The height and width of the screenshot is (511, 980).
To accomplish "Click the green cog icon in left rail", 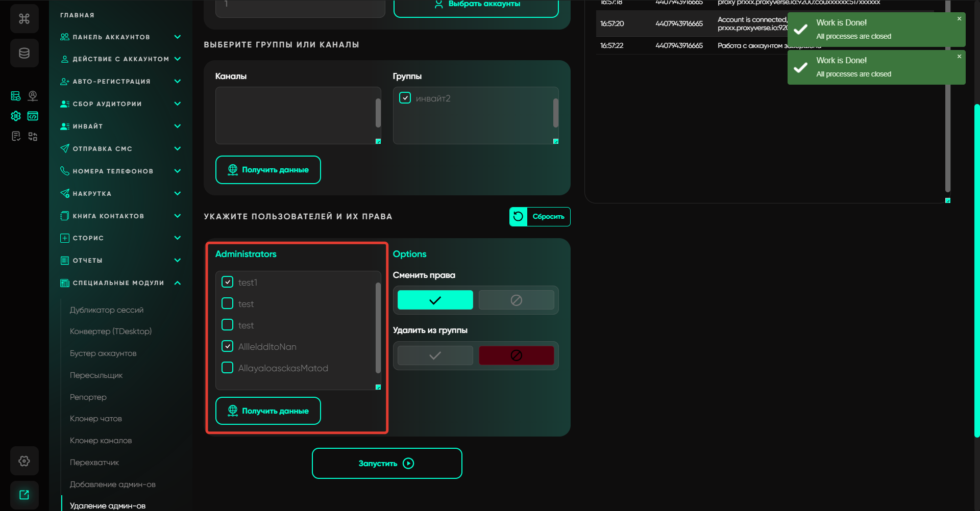I will (x=16, y=116).
